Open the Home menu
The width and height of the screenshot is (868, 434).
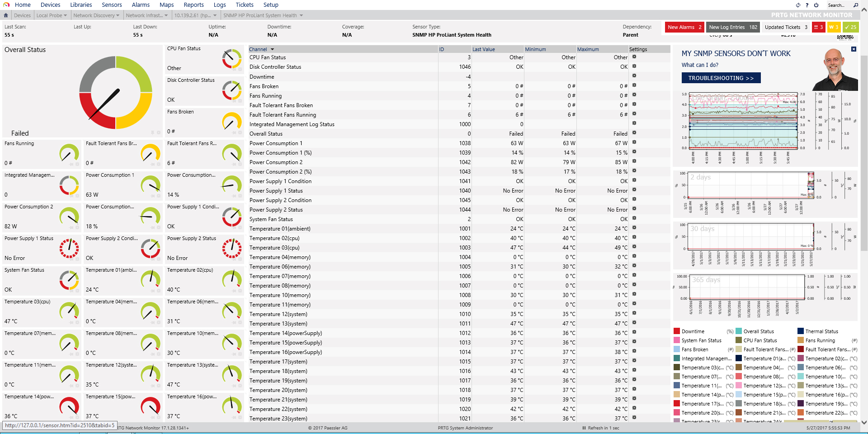(23, 5)
